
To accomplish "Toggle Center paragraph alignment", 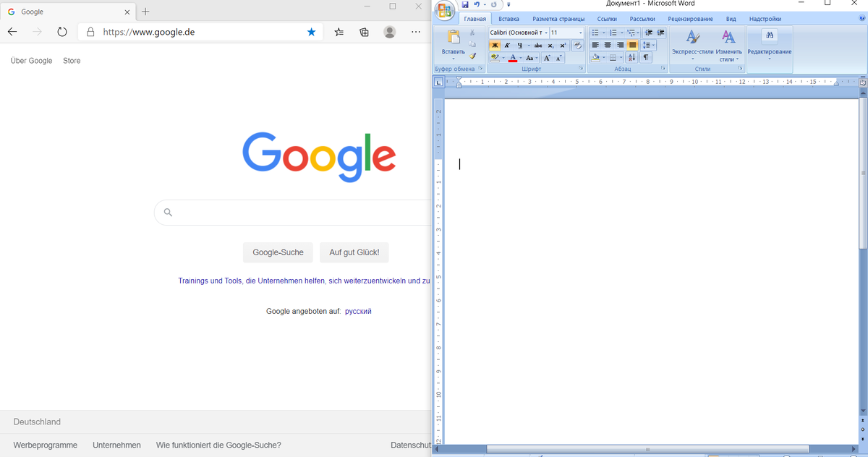I will (608, 45).
